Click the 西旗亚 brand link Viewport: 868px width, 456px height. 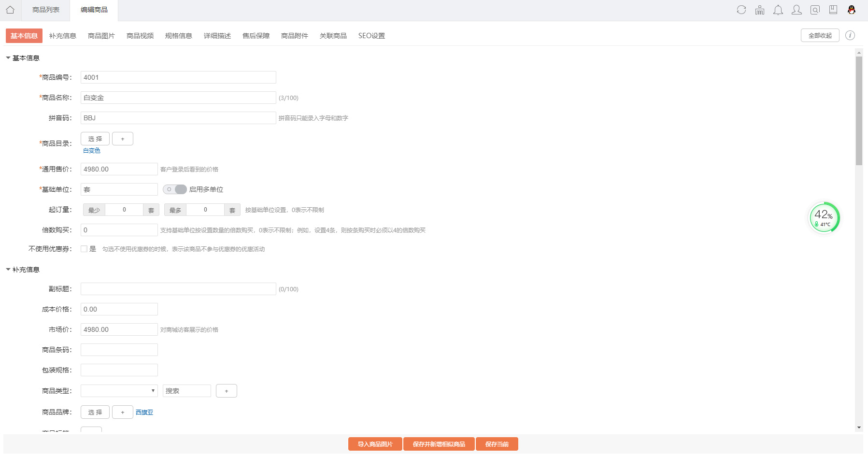tap(144, 413)
